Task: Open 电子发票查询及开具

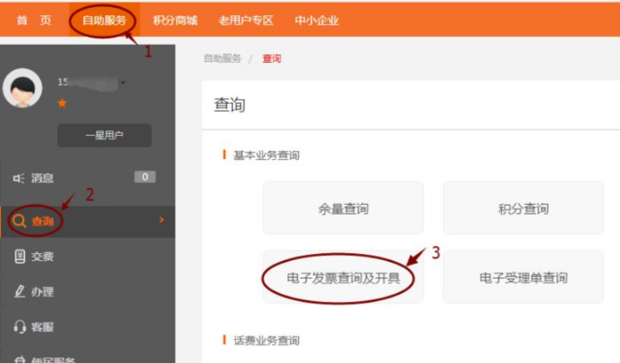Action: tap(343, 278)
